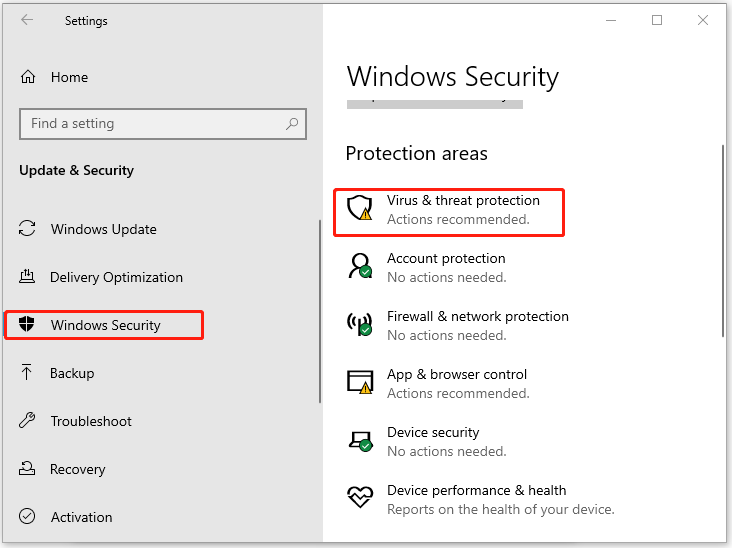Click the Troubleshoot wrench icon

pyautogui.click(x=28, y=421)
